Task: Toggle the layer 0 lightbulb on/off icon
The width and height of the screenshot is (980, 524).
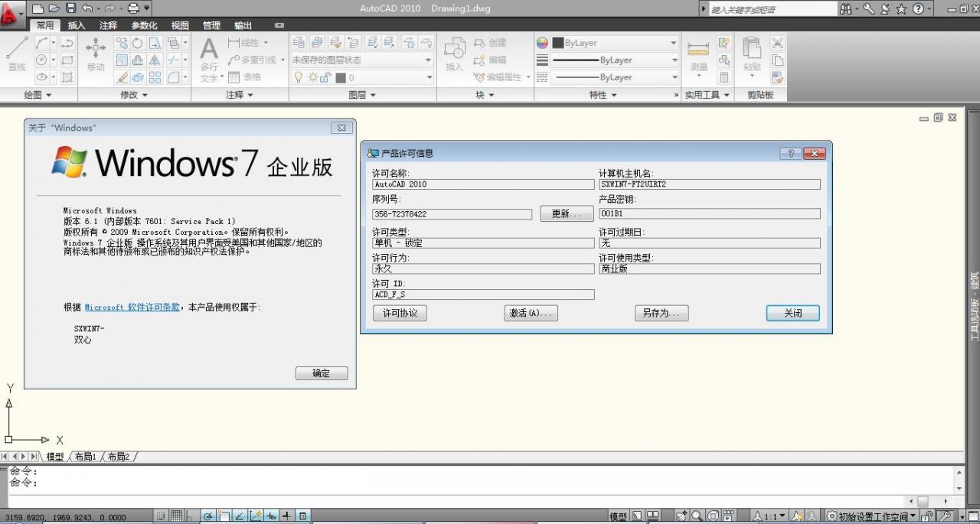Action: point(299,77)
